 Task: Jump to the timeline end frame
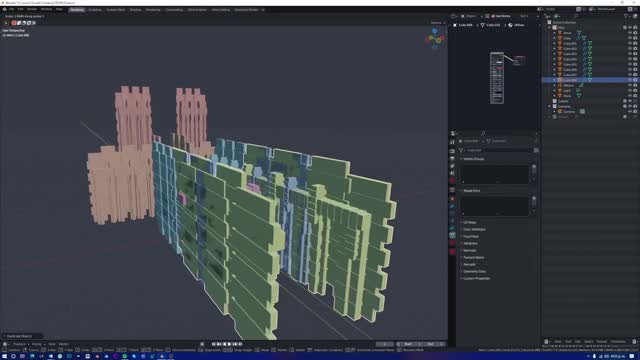coord(240,344)
